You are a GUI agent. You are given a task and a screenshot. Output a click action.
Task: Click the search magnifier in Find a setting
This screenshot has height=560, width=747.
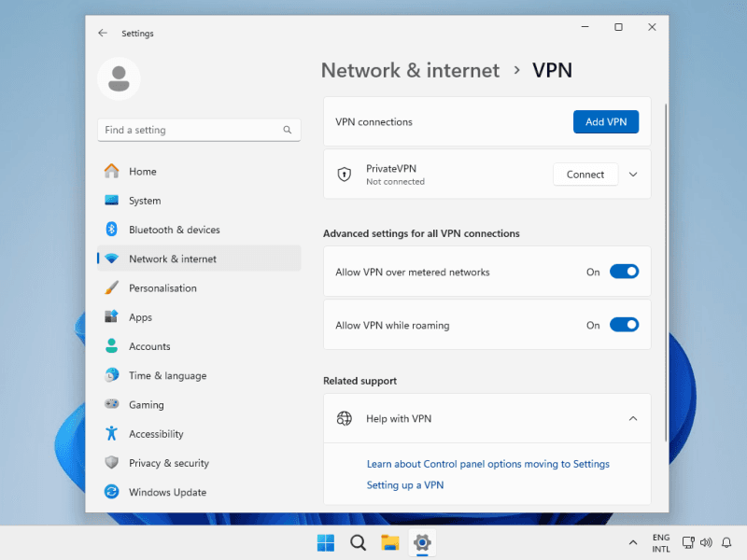pyautogui.click(x=288, y=131)
